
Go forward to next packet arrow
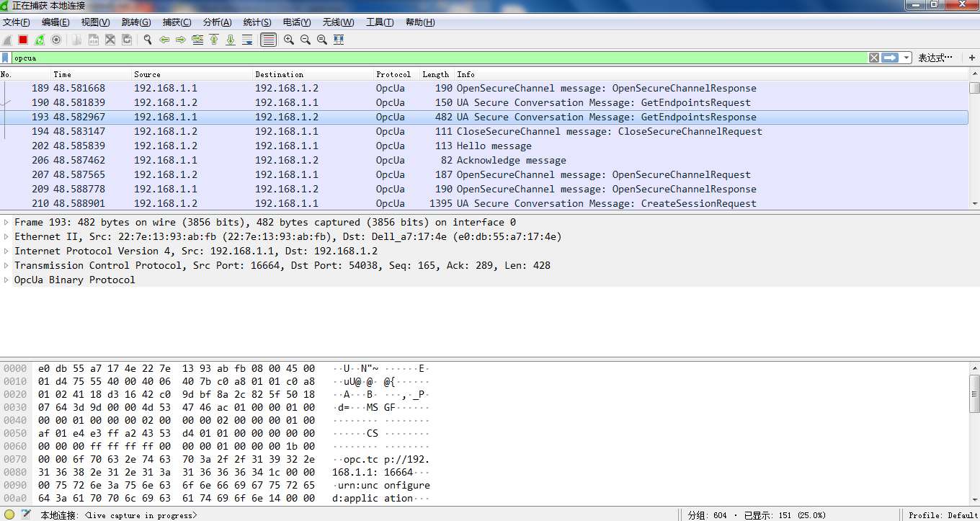tap(181, 40)
